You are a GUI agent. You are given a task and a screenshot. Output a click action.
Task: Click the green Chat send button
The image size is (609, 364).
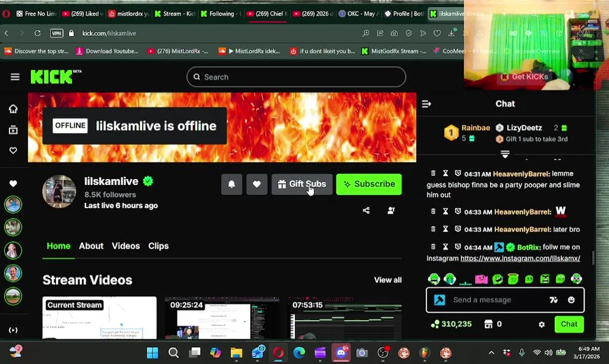(x=569, y=324)
